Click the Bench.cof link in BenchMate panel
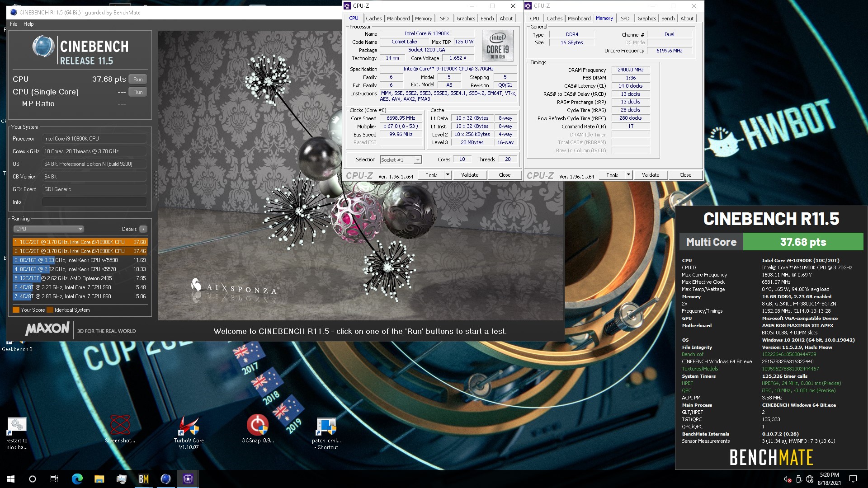Screen dimensions: 868x488 (693, 354)
